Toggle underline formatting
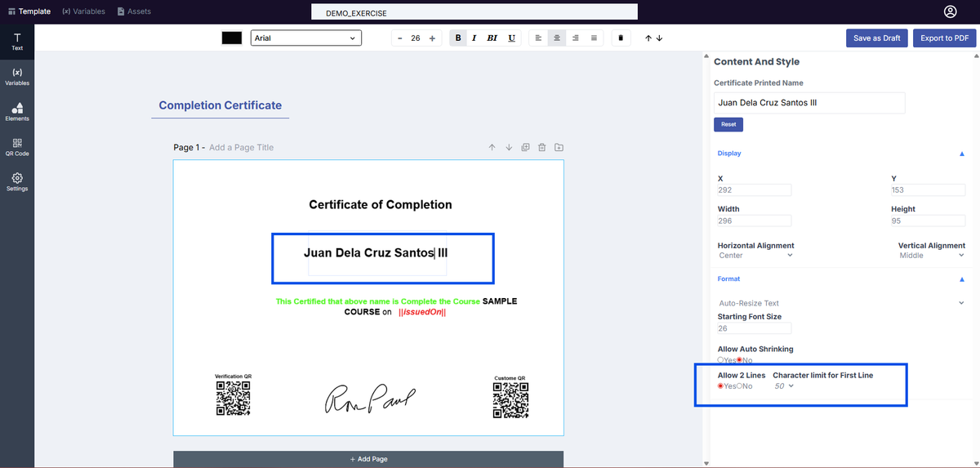 511,38
